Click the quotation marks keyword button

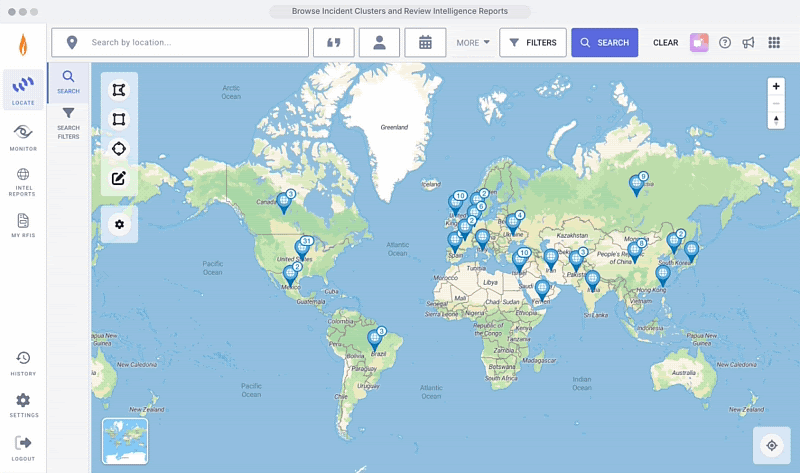coord(333,43)
